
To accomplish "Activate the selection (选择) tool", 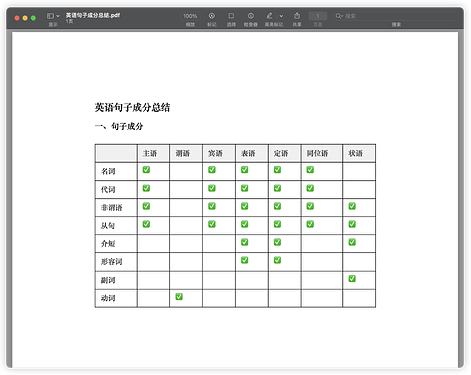I will tap(231, 16).
